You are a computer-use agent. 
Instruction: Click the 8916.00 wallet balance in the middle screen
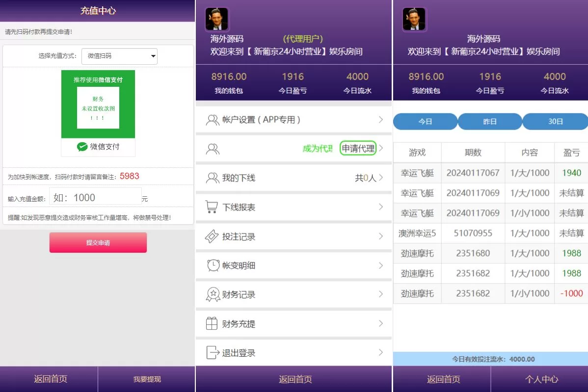point(229,77)
